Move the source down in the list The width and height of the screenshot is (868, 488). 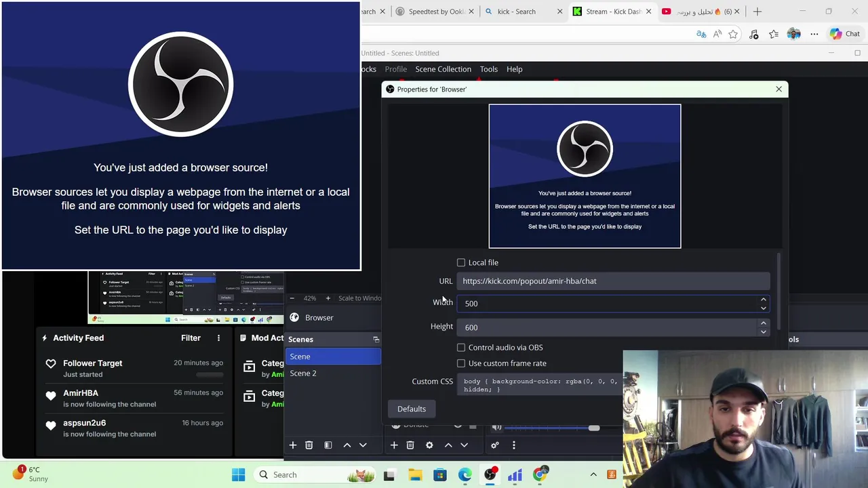(x=464, y=445)
